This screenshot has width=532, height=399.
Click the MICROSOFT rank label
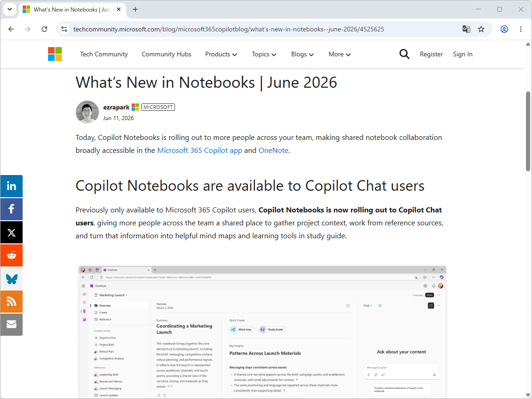(x=158, y=107)
